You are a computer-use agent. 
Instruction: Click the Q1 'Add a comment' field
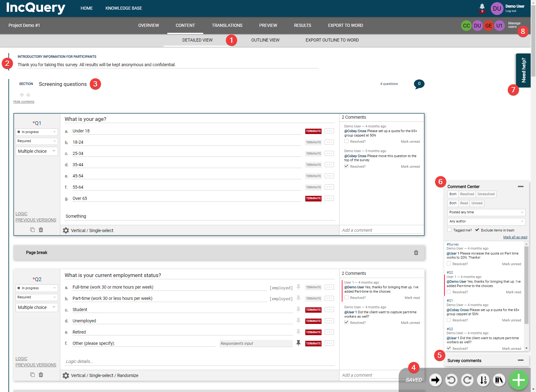click(381, 230)
